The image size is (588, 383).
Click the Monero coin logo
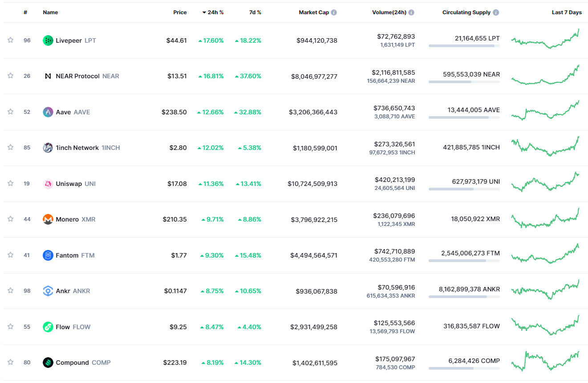point(48,219)
